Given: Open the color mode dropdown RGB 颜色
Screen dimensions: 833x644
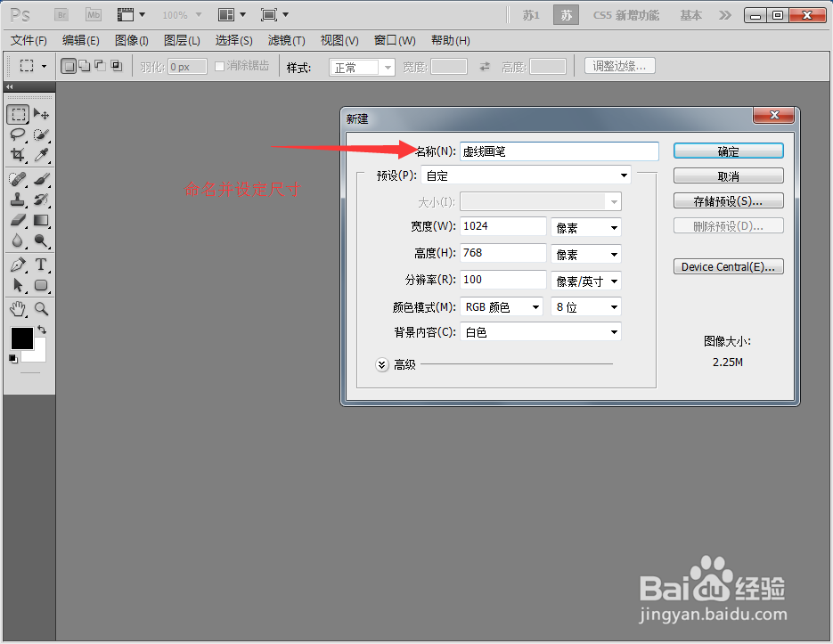Looking at the screenshot, I should [x=502, y=306].
